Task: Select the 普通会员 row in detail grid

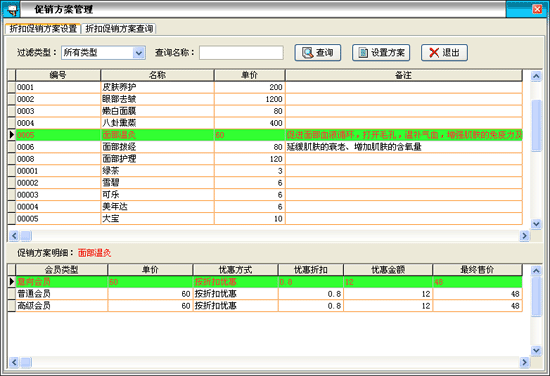Action: (265, 294)
